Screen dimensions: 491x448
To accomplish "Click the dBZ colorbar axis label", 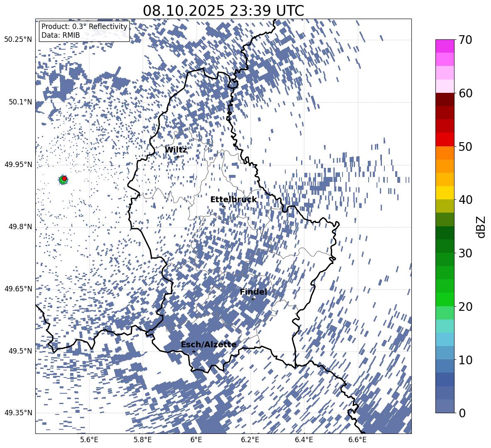I will pyautogui.click(x=480, y=227).
